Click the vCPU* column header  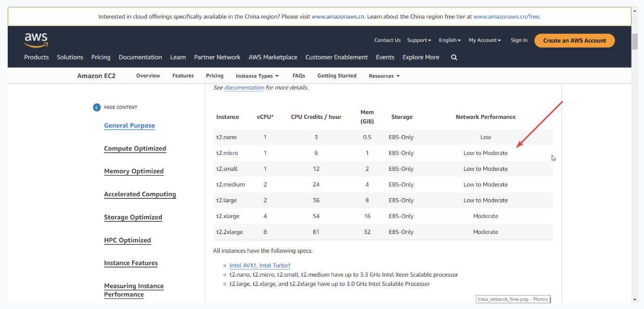(x=265, y=117)
